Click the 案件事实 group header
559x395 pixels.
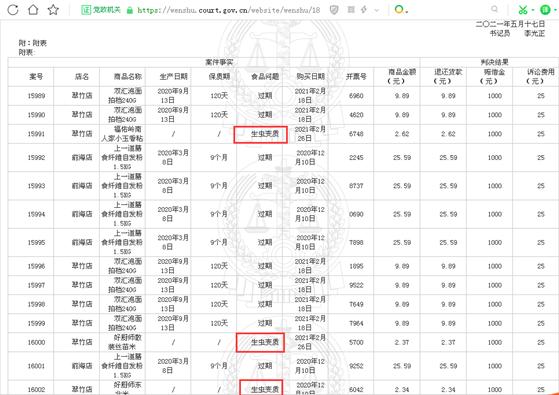point(219,62)
